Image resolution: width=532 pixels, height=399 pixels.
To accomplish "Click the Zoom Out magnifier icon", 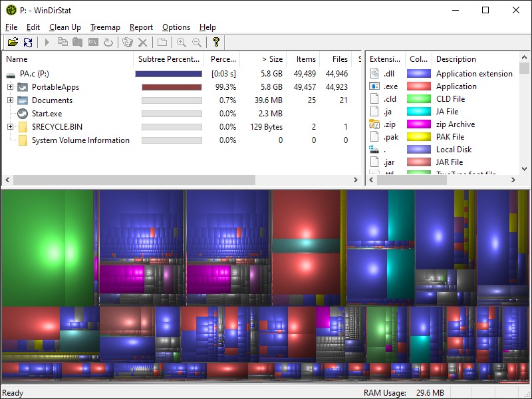I will [x=197, y=43].
